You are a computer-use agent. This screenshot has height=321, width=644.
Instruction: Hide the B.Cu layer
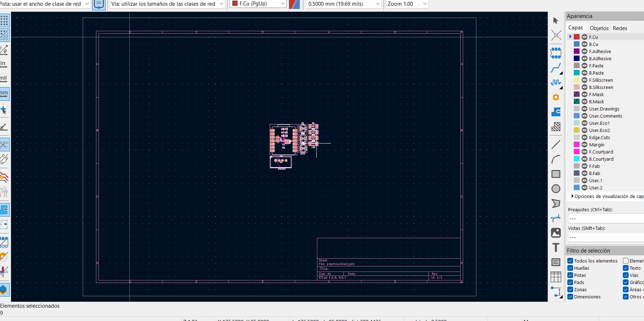point(585,44)
